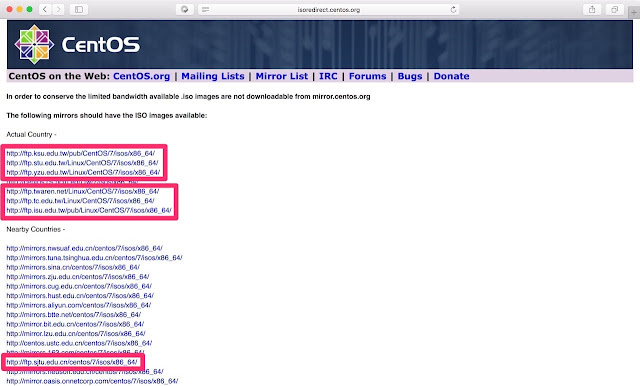Open the Share icon in toolbar
Image resolution: width=640 pixels, height=386 pixels.
[592, 9]
